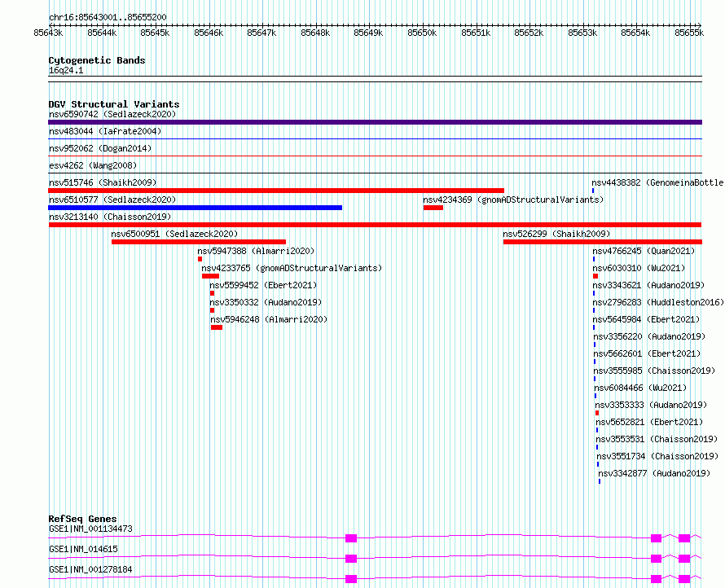Click nsv4233765 (gnomADStructuralVariants) label
Viewport: 725px width, 588px height.
pyautogui.click(x=292, y=268)
